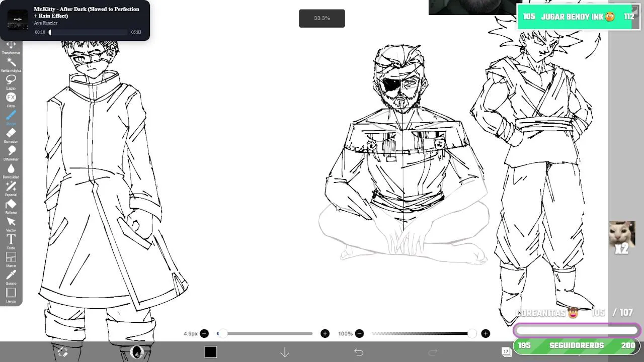Decrease opacity with minus button
This screenshot has height=362, width=644.
click(359, 333)
